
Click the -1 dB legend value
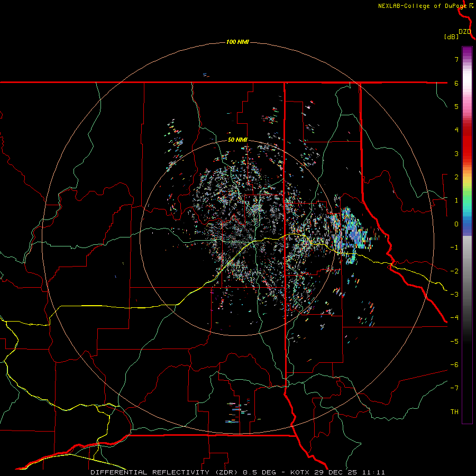click(x=454, y=248)
